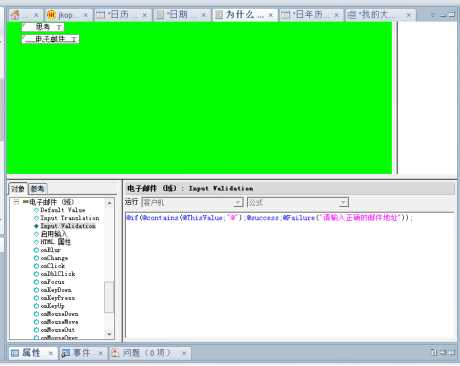Close the *日年历 tab

336,15
